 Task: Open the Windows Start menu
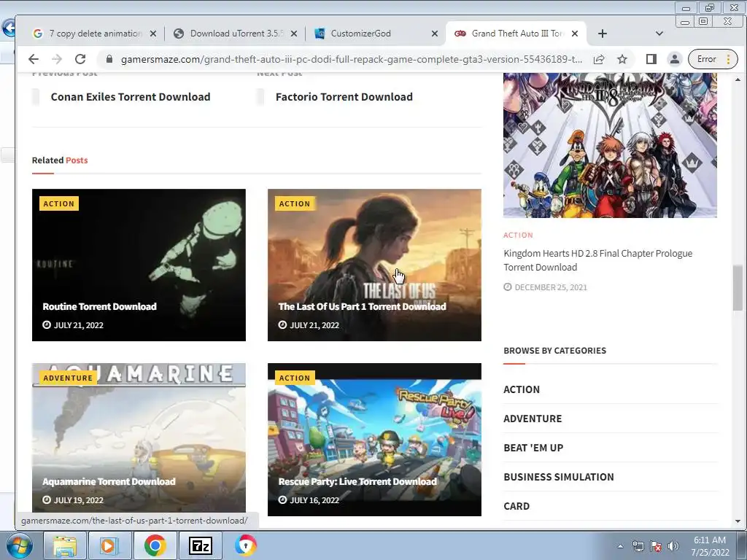(19, 545)
